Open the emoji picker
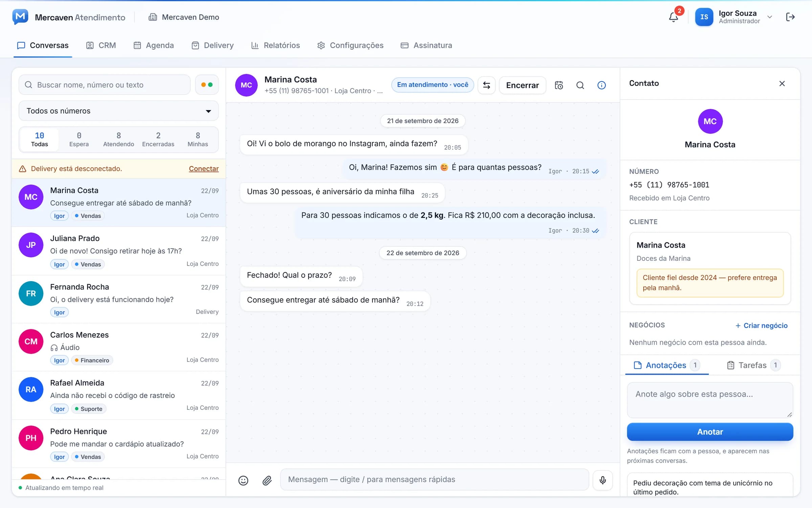 pos(243,480)
